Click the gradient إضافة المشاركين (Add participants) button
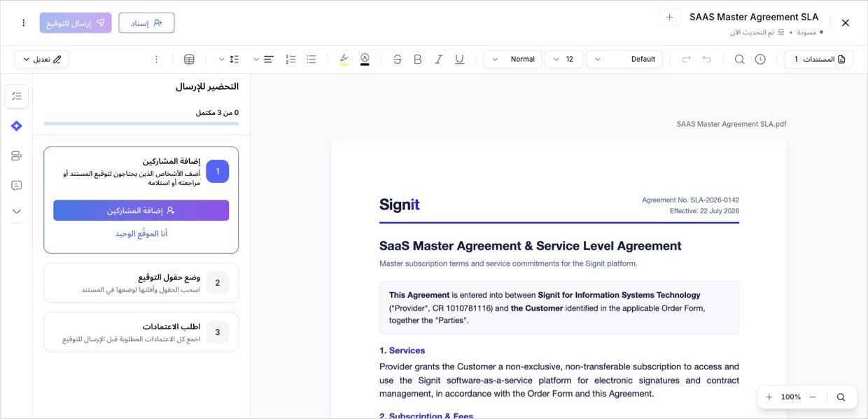This screenshot has height=419, width=868. click(x=141, y=210)
